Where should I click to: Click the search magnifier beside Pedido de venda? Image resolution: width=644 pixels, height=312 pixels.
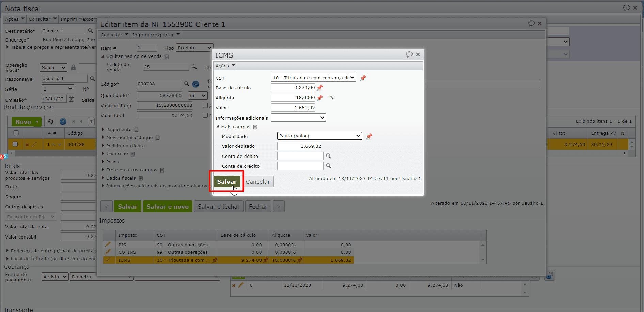point(194,67)
